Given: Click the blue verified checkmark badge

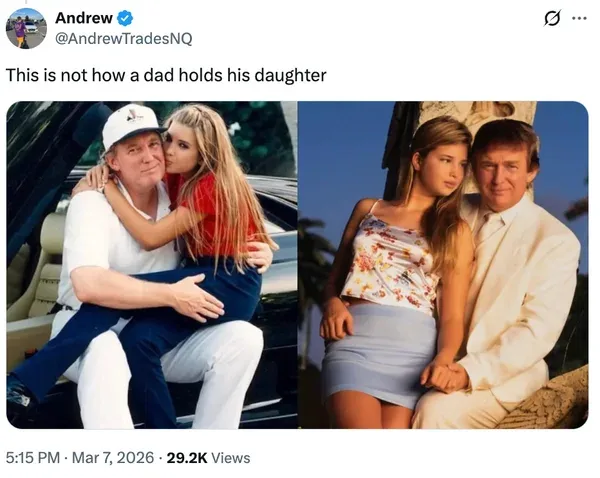Looking at the screenshot, I should coord(125,18).
